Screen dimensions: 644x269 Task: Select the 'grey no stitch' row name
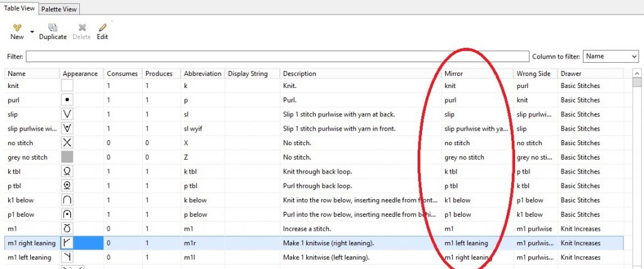click(x=28, y=157)
